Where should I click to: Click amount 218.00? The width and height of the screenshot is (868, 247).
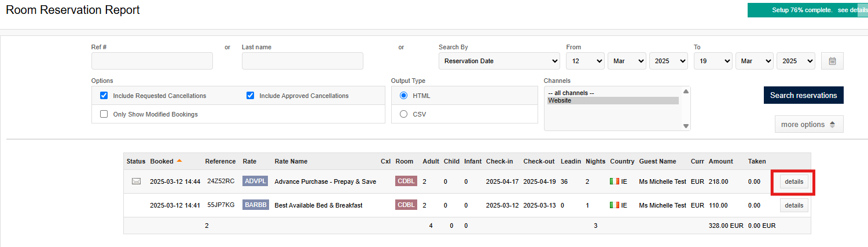[x=718, y=181]
